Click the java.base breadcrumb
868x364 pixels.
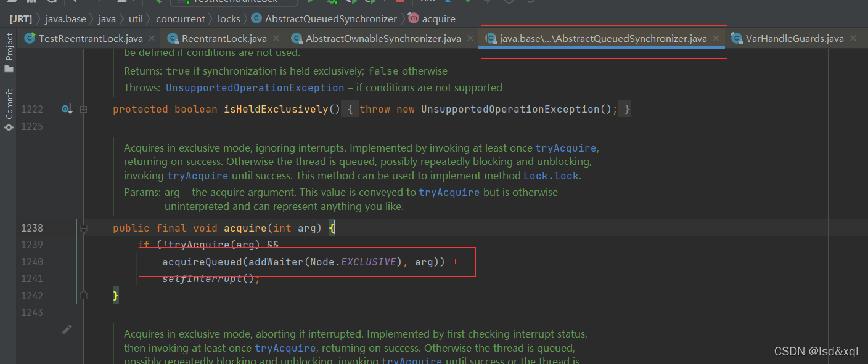(x=66, y=18)
